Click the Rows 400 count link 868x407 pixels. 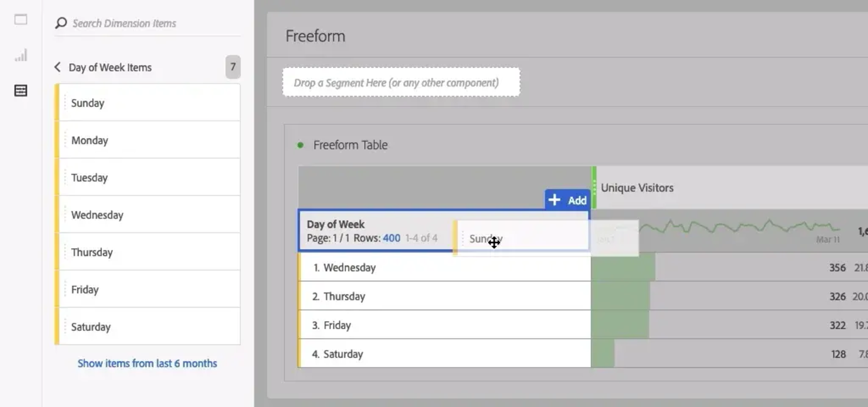click(392, 238)
